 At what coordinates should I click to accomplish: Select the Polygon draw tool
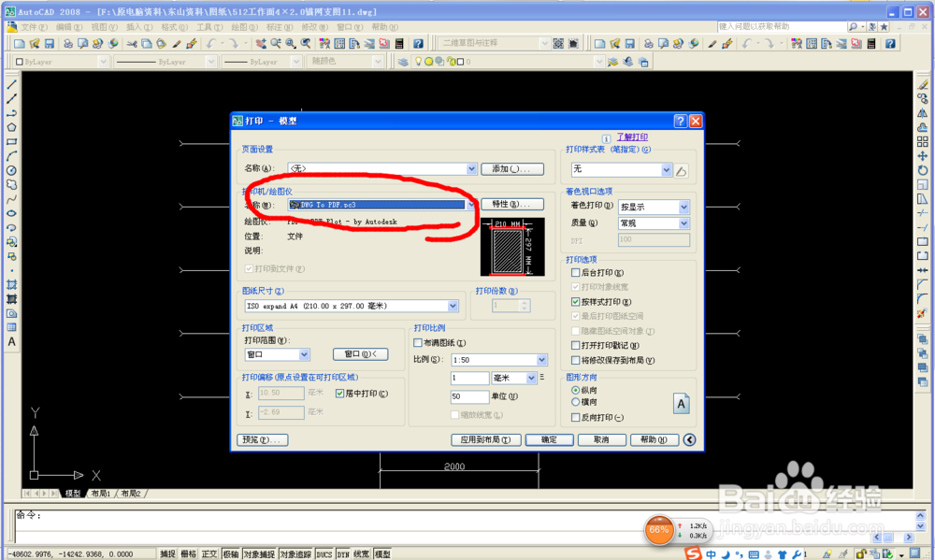(x=11, y=128)
